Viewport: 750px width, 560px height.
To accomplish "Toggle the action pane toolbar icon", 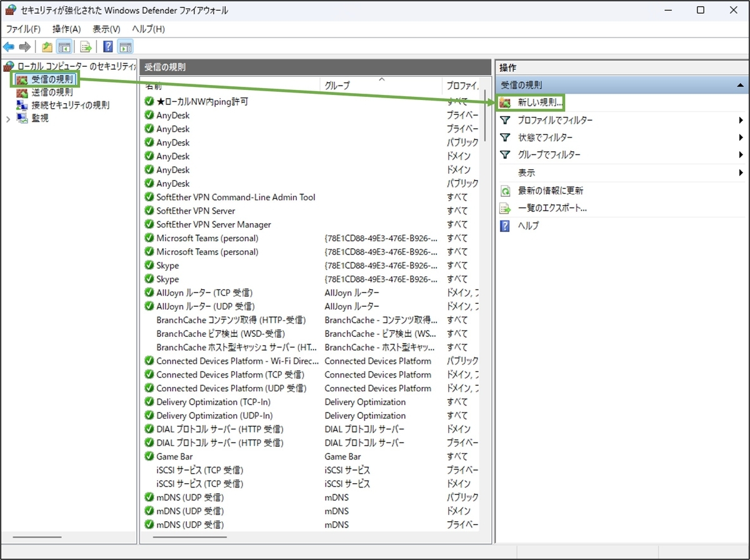I will tap(124, 47).
